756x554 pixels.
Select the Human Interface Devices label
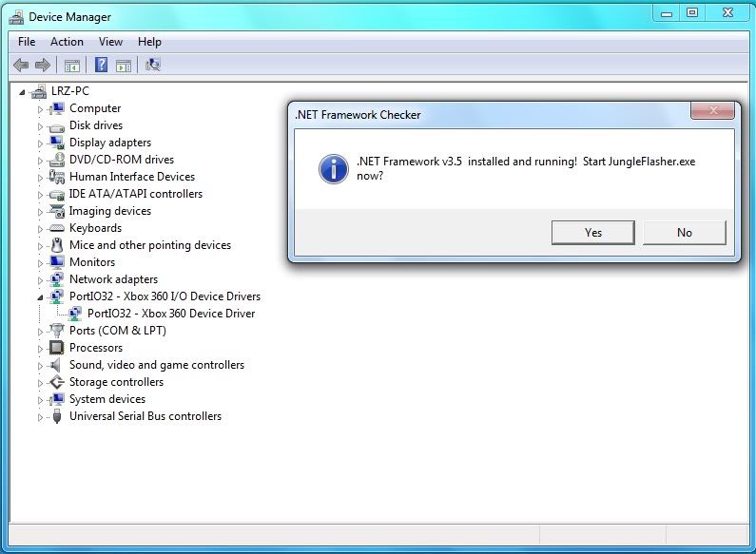click(132, 177)
